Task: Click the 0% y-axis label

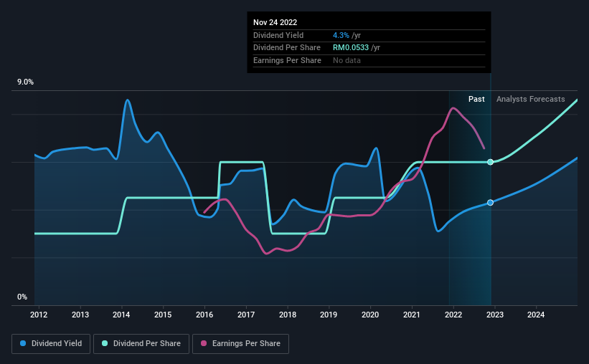Action: click(x=22, y=297)
